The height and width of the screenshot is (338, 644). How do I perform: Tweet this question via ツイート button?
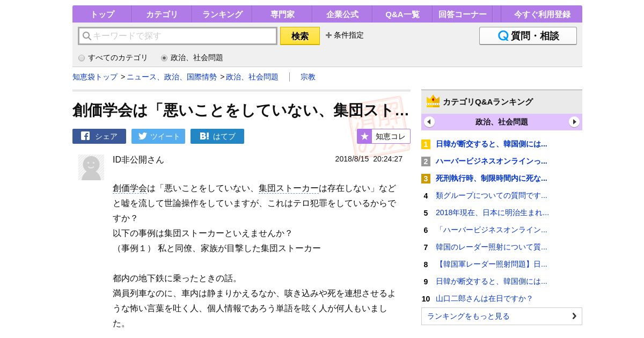pyautogui.click(x=158, y=136)
